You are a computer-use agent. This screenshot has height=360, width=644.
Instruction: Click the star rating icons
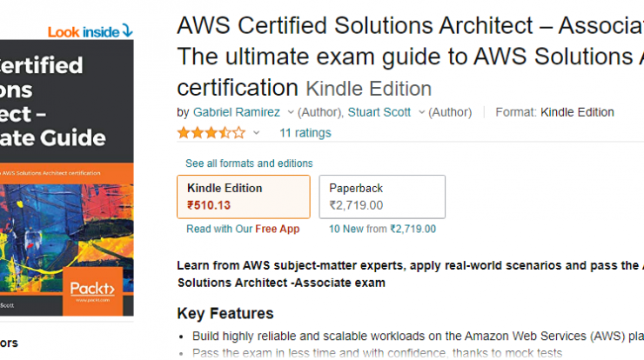coord(211,133)
